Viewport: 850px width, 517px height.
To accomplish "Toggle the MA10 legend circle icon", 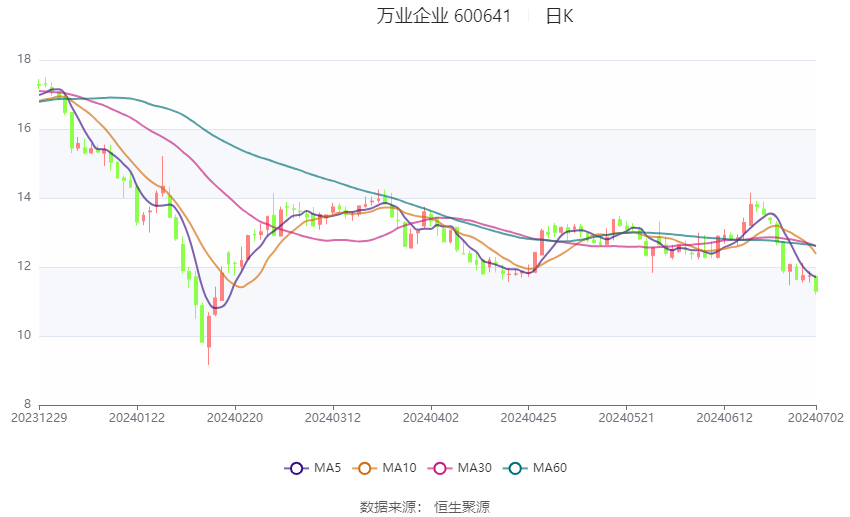I will [x=364, y=468].
